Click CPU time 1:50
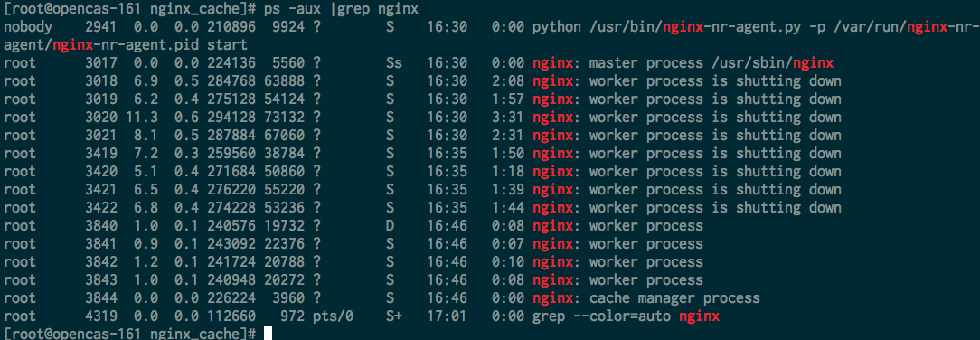This screenshot has width=980, height=340. pyautogui.click(x=508, y=153)
